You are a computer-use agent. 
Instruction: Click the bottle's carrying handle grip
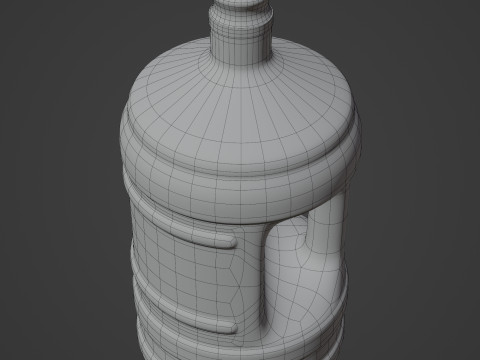tap(325, 224)
